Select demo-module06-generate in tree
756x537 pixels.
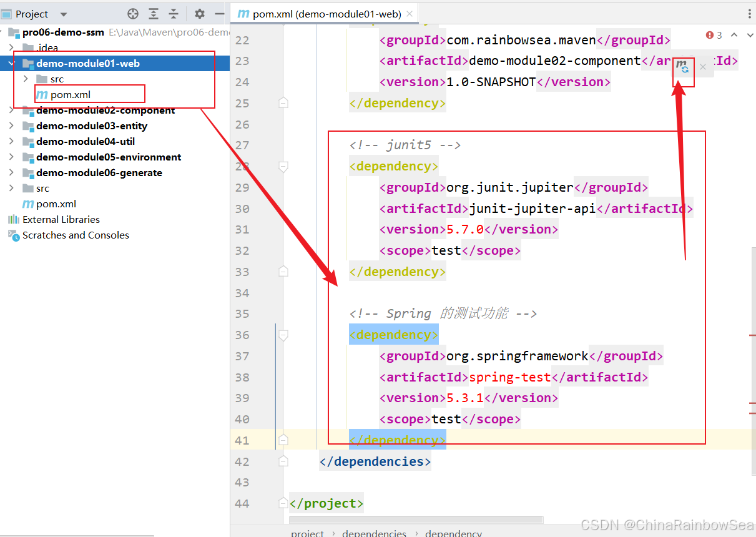[x=99, y=172]
